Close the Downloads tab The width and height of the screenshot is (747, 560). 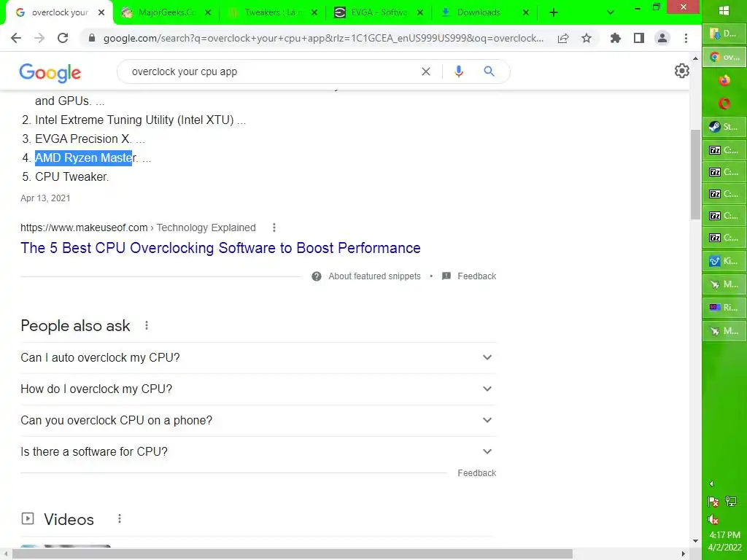pos(525,13)
